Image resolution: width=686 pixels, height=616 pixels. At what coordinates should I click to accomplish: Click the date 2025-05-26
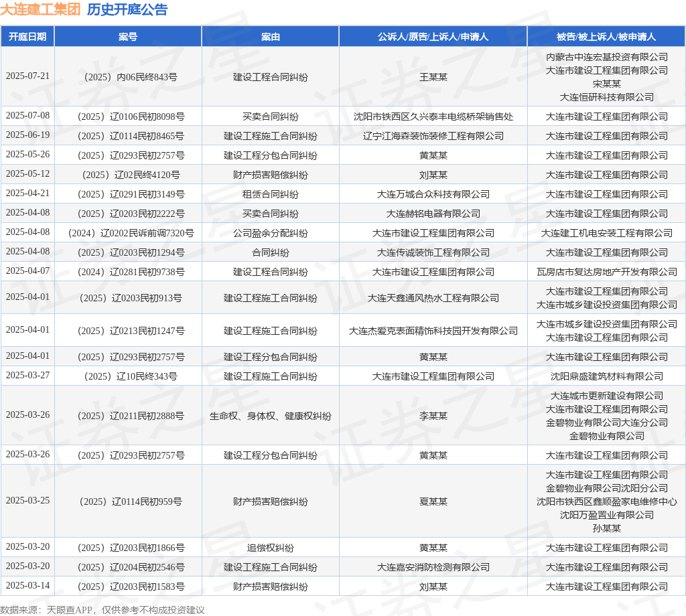27,154
